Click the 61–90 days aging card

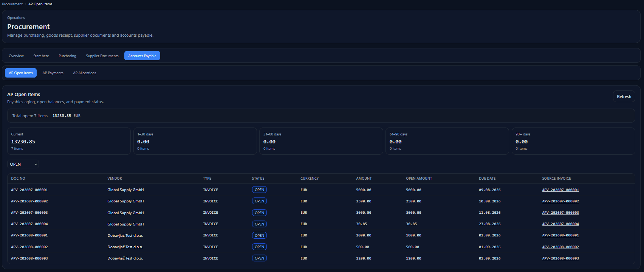coord(447,141)
